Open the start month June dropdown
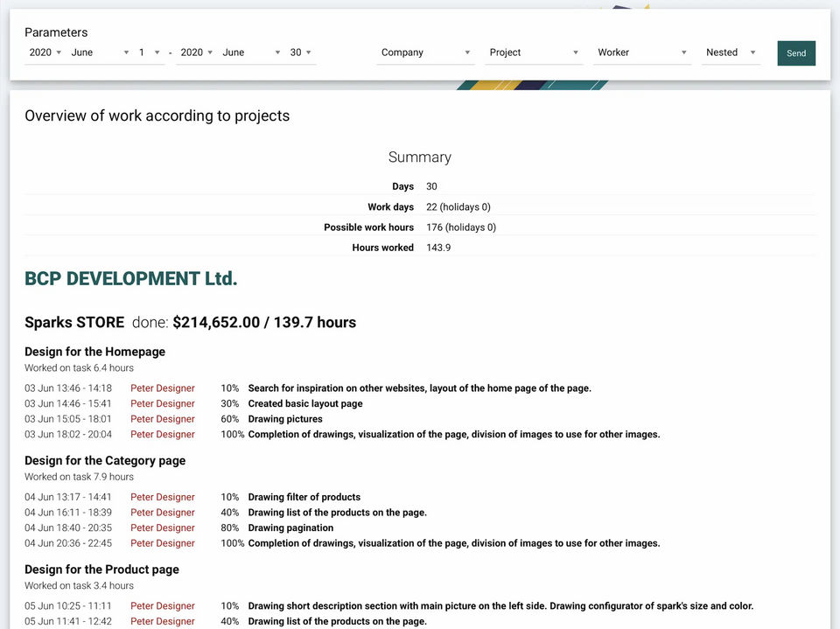The height and width of the screenshot is (629, 840). click(x=100, y=52)
